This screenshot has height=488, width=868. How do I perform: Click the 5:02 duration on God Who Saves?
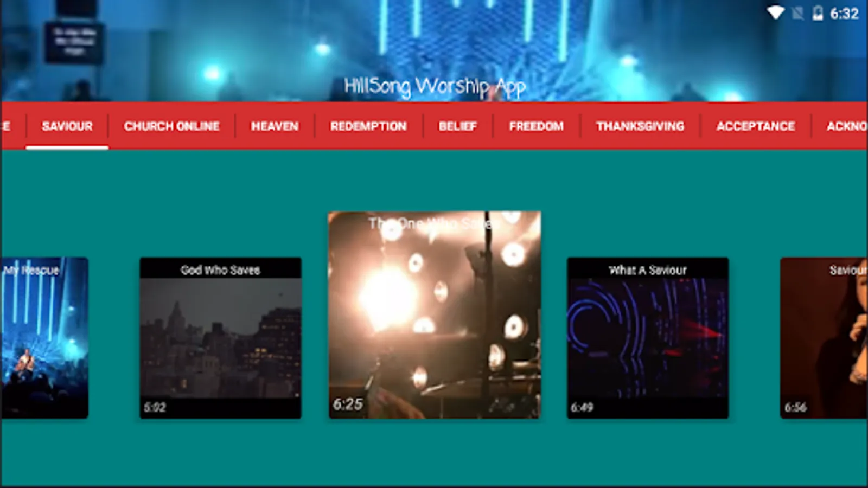[155, 407]
